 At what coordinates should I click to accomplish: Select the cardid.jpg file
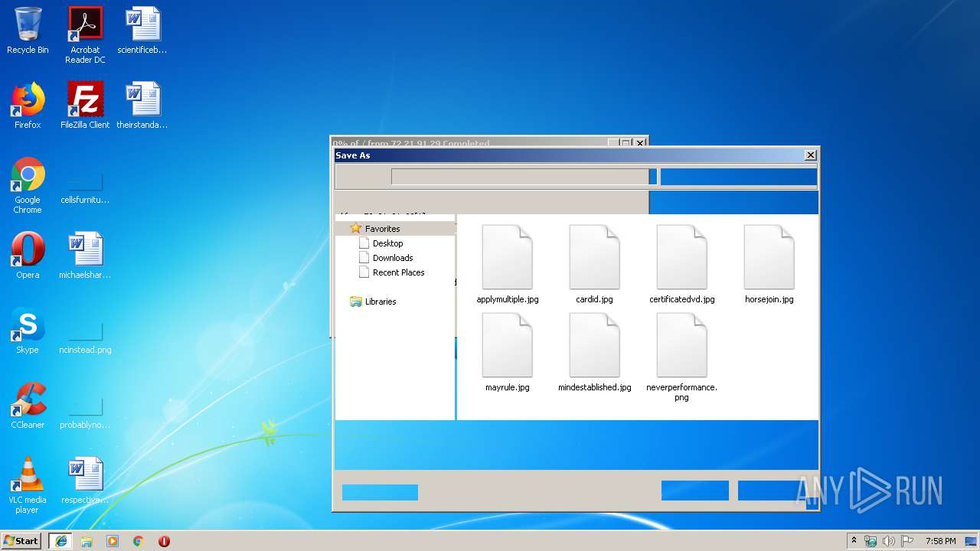click(595, 265)
